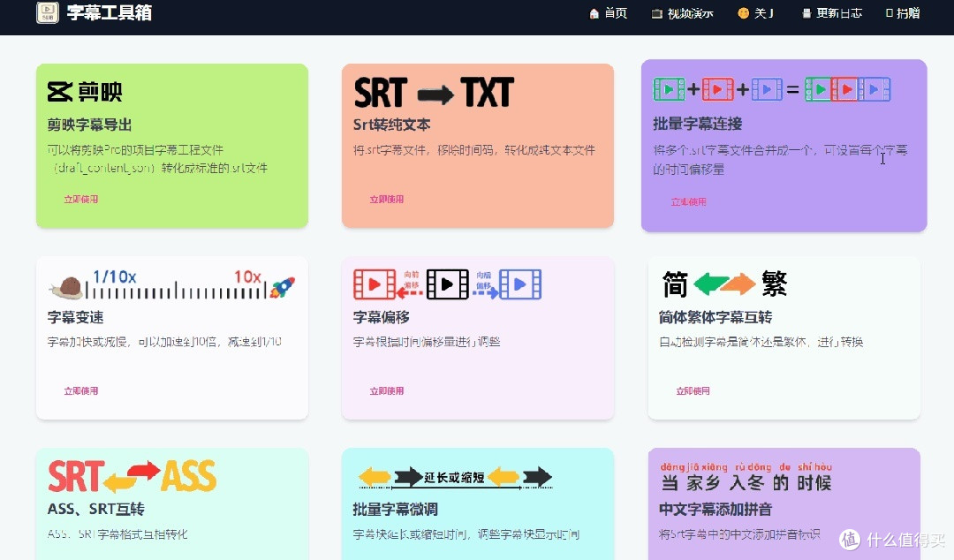The height and width of the screenshot is (560, 954).
Task: Click the SRT ASS conversion graphic
Action: click(x=132, y=477)
